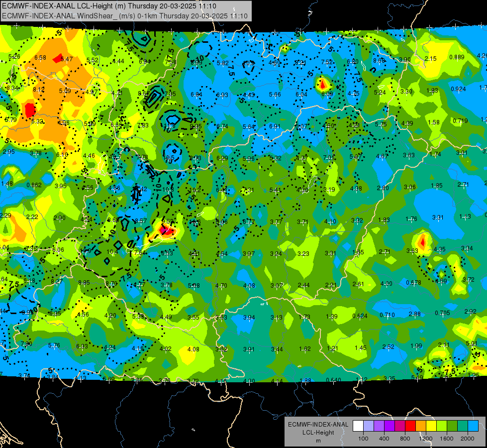Click the map value 0.862
The width and height of the screenshot is (487, 448).
click(x=34, y=185)
